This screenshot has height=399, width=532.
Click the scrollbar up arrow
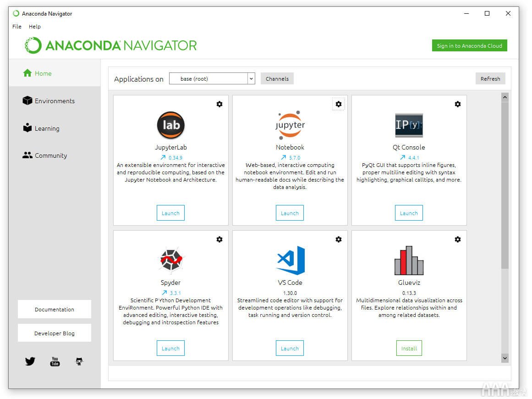point(505,98)
